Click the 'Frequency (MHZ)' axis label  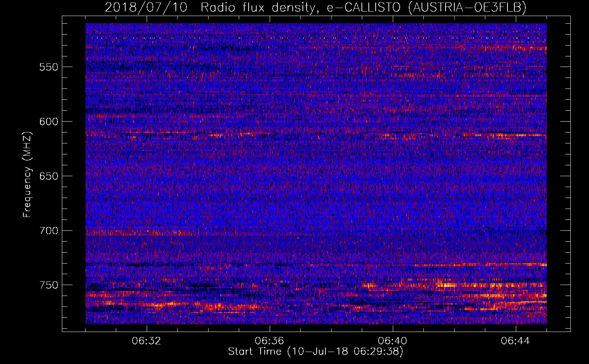27,174
